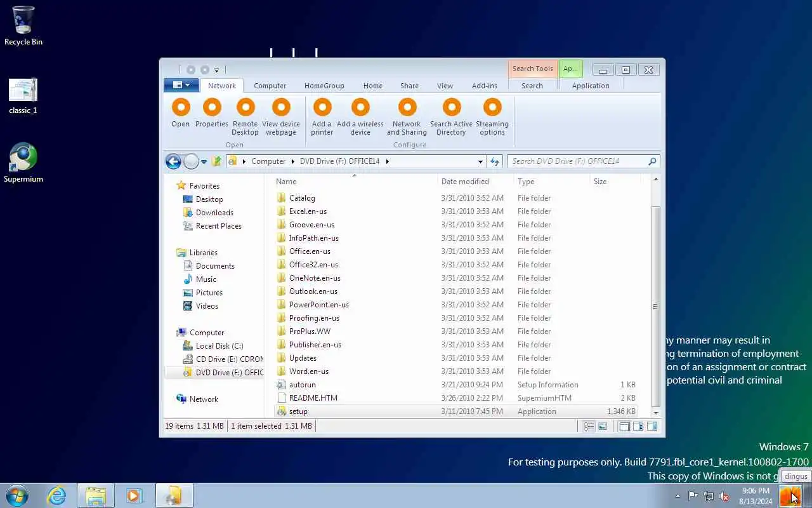Viewport: 812px width, 508px height.
Task: Open the recent locations dropdown by Forward button
Action: pyautogui.click(x=204, y=162)
